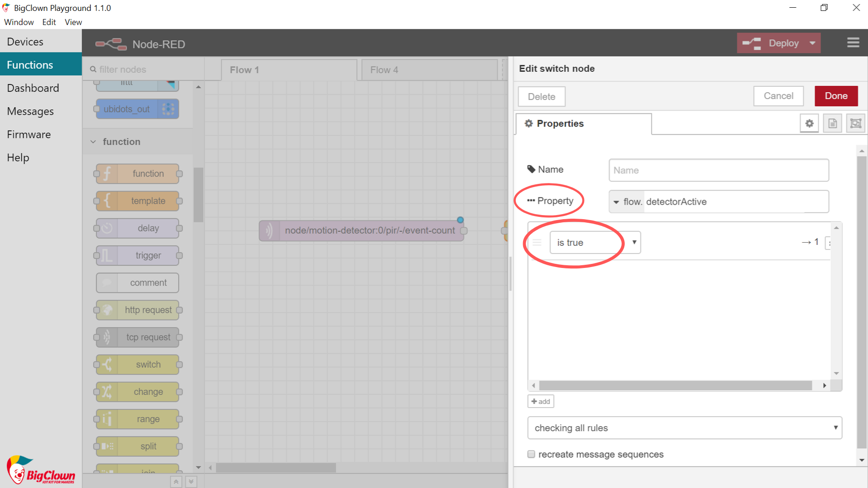Open node appearance icon in editor
Viewport: 868px width, 488px height.
pyautogui.click(x=855, y=123)
